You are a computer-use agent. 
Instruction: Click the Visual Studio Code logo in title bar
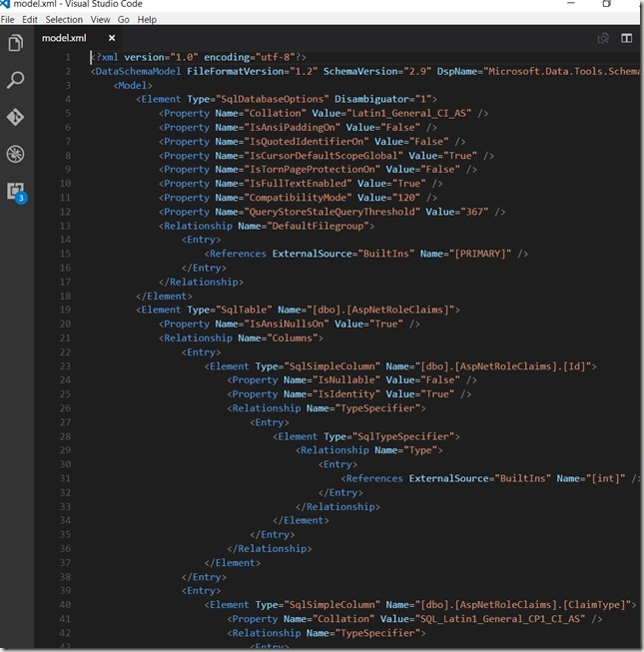tap(5, 4)
